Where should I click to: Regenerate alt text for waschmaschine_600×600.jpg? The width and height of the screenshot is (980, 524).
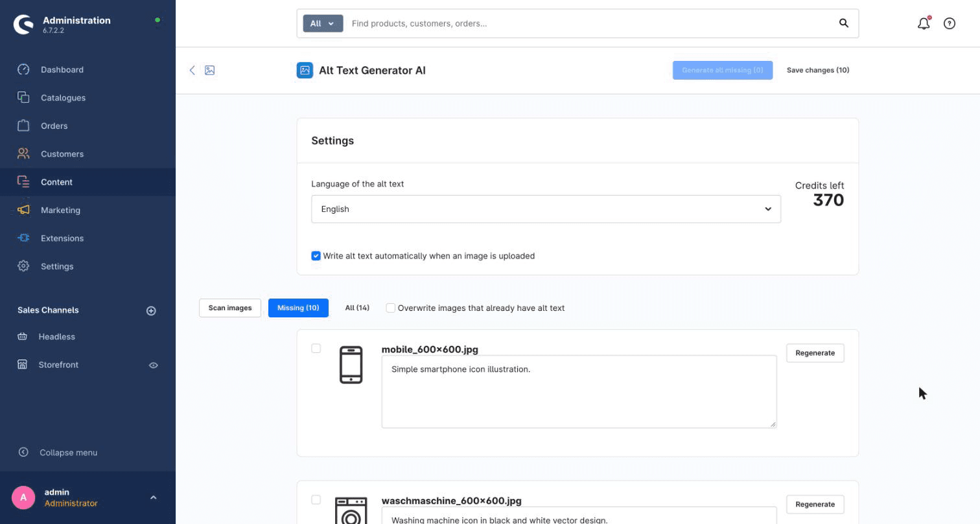pyautogui.click(x=815, y=505)
